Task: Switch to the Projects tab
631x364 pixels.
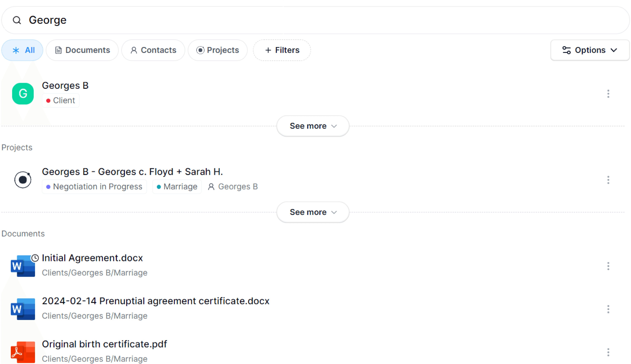Action: (218, 50)
